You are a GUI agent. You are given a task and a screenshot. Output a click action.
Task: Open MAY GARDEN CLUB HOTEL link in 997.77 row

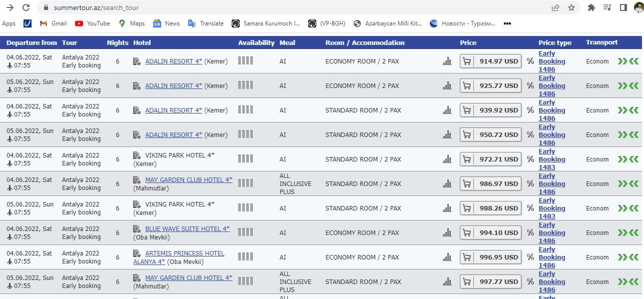(x=189, y=277)
